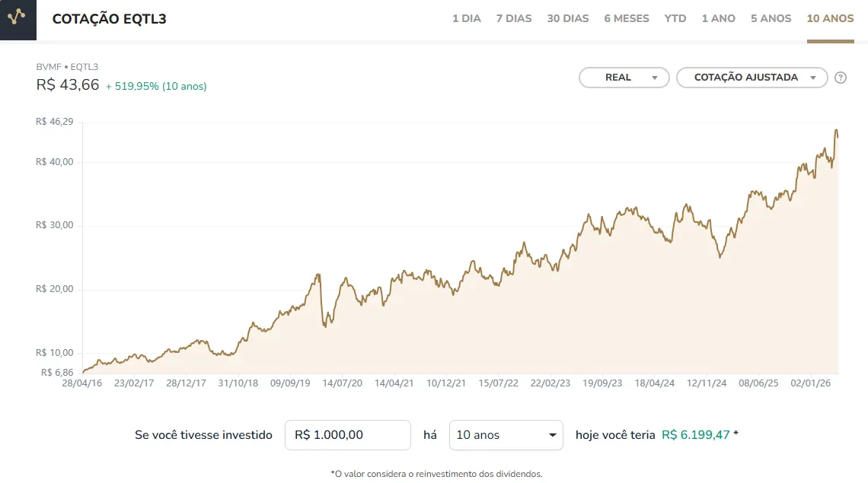Image resolution: width=868 pixels, height=483 pixels.
Task: Click the 12/11/24 date label
Action: [707, 383]
